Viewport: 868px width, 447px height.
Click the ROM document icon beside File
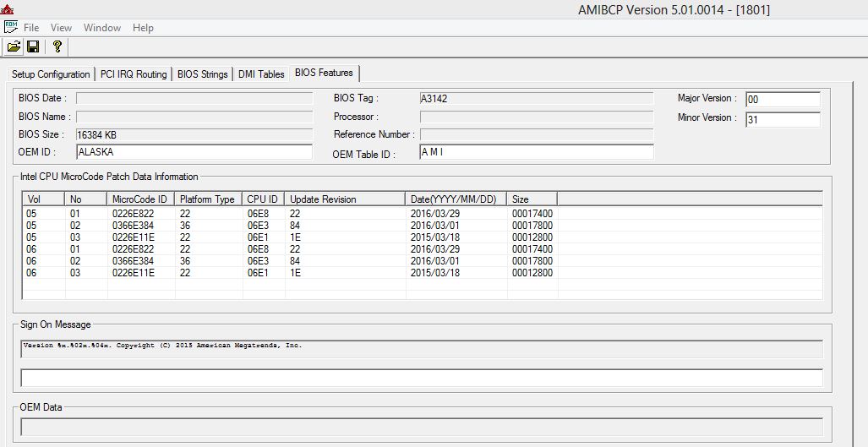click(x=10, y=27)
